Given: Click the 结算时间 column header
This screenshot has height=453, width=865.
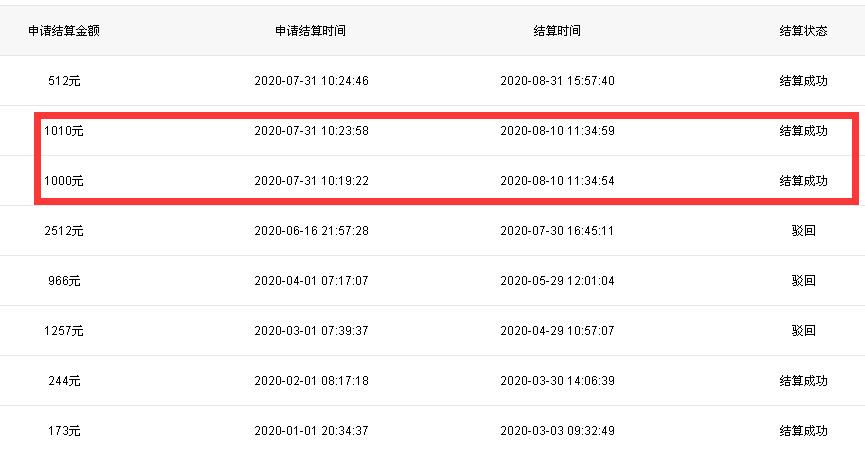Looking at the screenshot, I should [557, 31].
